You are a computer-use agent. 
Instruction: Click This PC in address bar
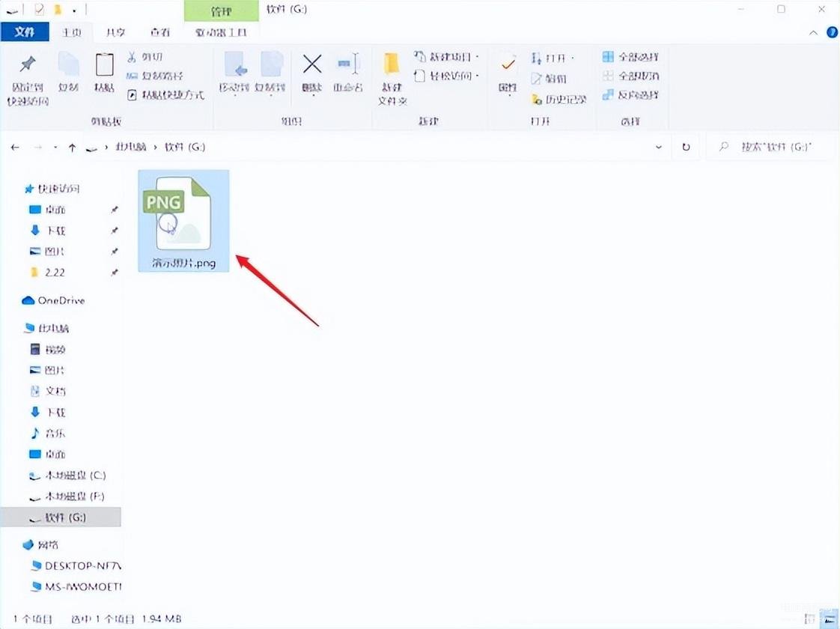(x=131, y=147)
